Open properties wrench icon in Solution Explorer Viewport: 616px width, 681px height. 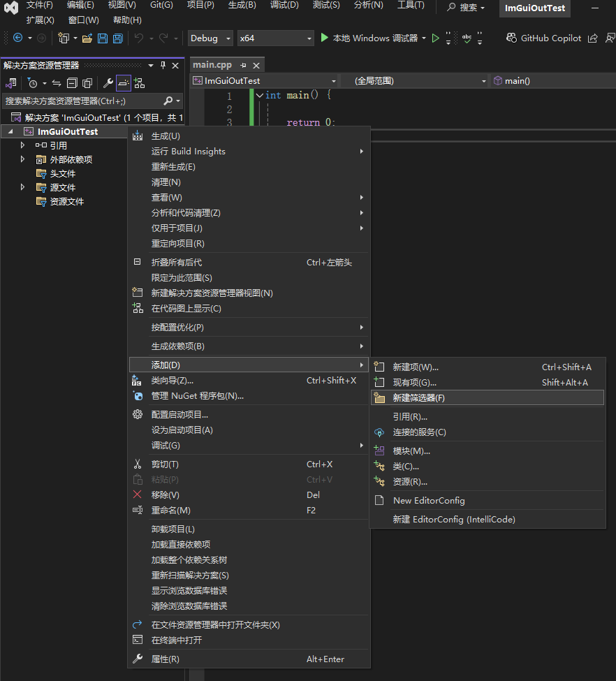108,83
